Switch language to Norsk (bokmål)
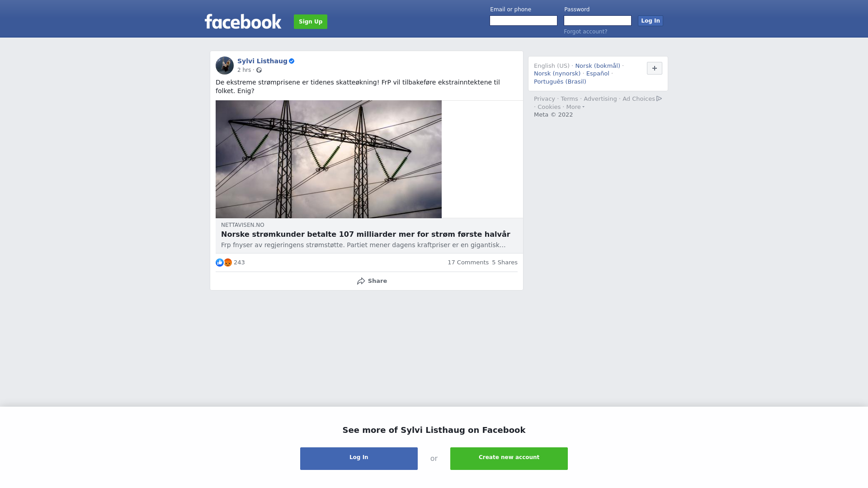The image size is (868, 488). click(x=598, y=66)
